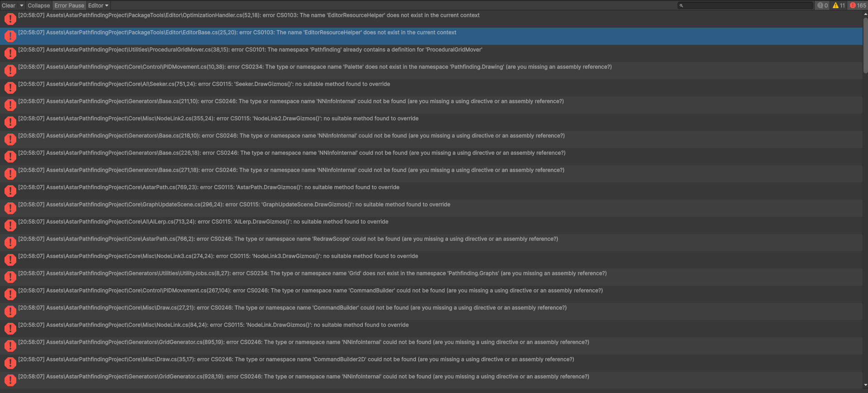Viewport: 868px width, 393px height.
Task: Click the console vertical scrollbar thumb
Action: pos(865,45)
